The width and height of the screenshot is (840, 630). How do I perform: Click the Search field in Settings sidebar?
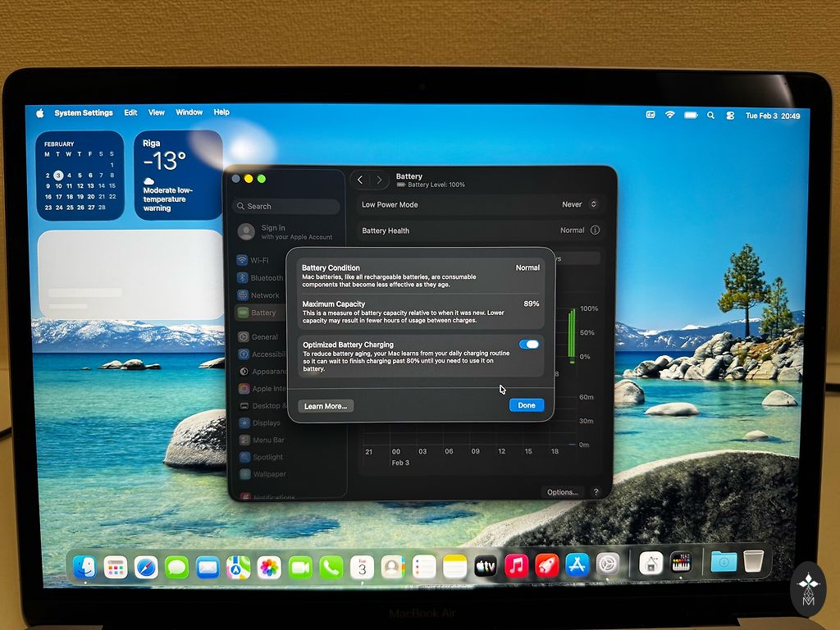point(285,207)
